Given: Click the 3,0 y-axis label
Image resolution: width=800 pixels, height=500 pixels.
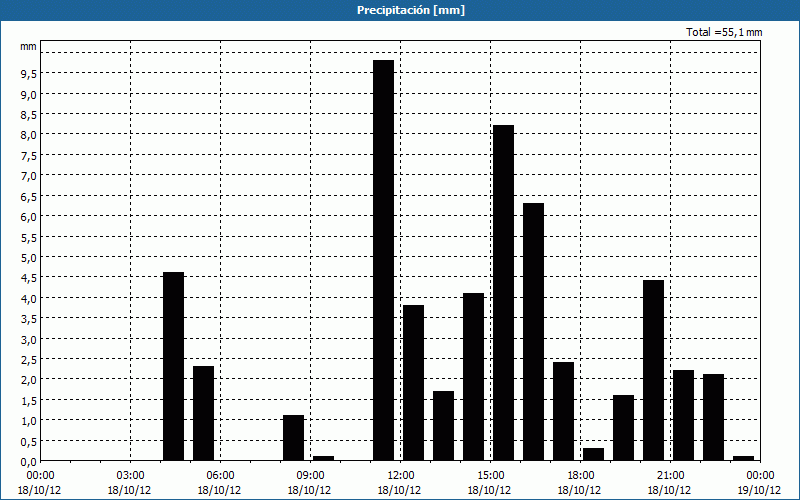Looking at the screenshot, I should [x=29, y=339].
